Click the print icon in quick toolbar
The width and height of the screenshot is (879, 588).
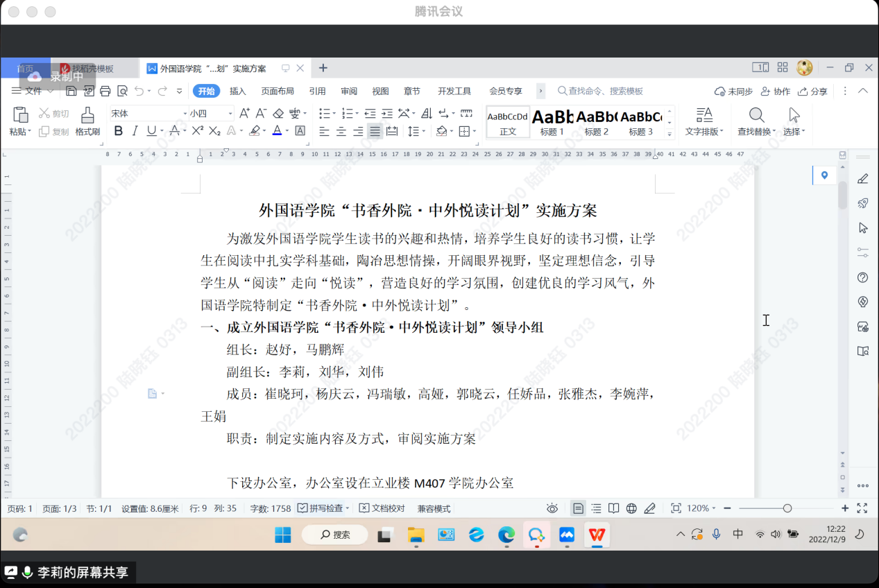[105, 91]
